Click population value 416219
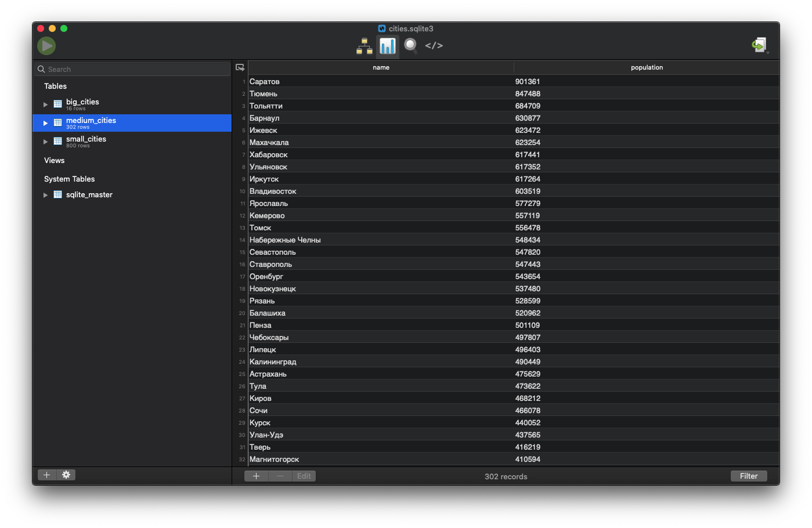This screenshot has height=528, width=812. click(x=528, y=447)
